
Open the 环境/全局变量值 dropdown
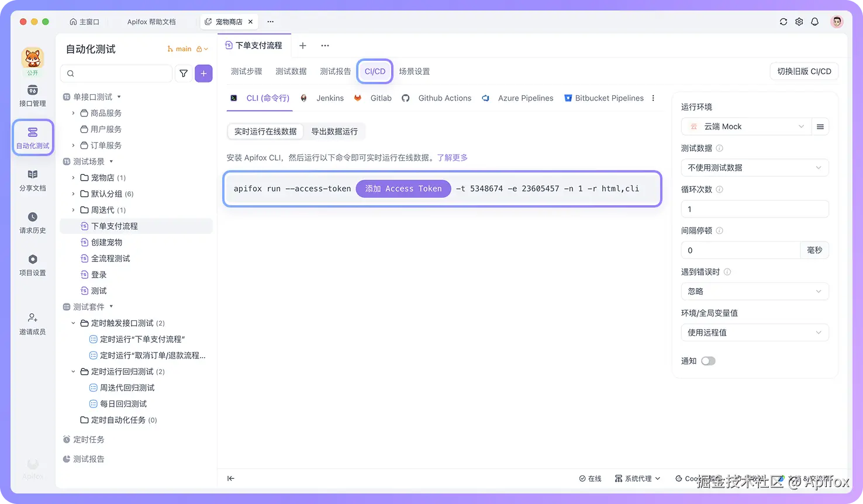click(755, 333)
